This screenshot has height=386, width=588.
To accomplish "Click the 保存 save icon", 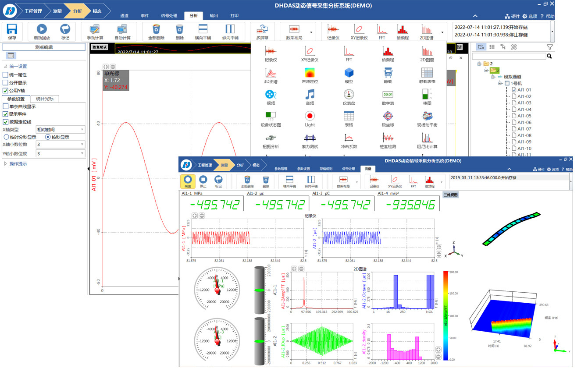I will coord(12,29).
